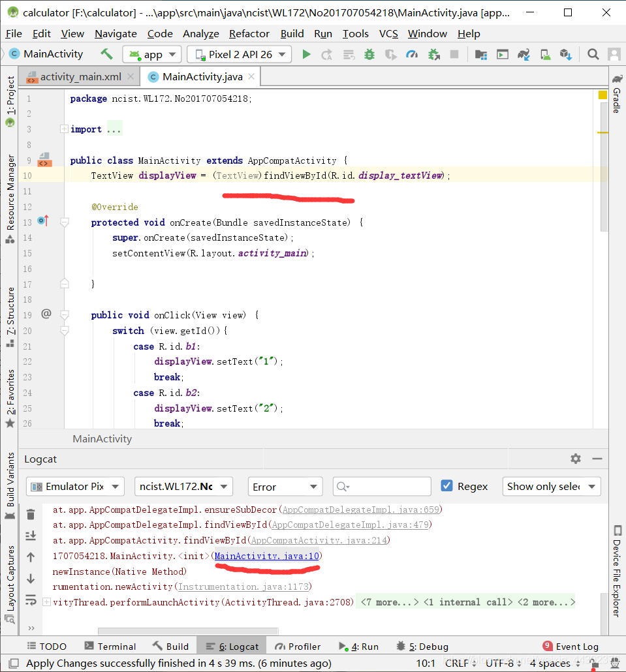Viewport: 626px width, 672px height.
Task: Toggle the bookmark marker on line 13
Action: point(42,222)
